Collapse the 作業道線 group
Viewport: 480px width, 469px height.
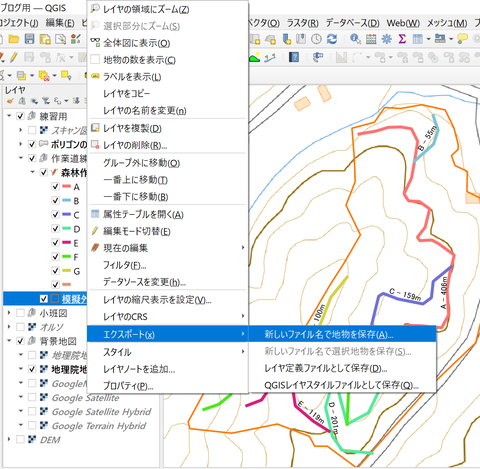(21, 158)
